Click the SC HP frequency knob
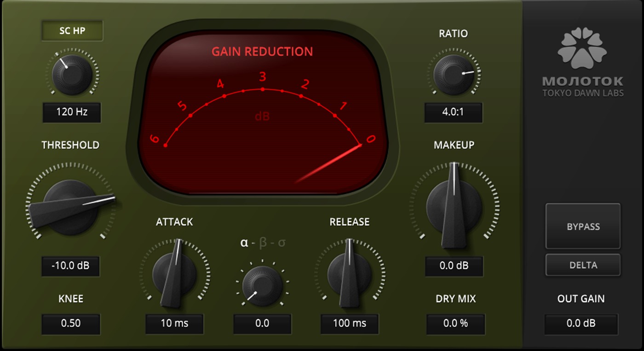 tap(72, 74)
